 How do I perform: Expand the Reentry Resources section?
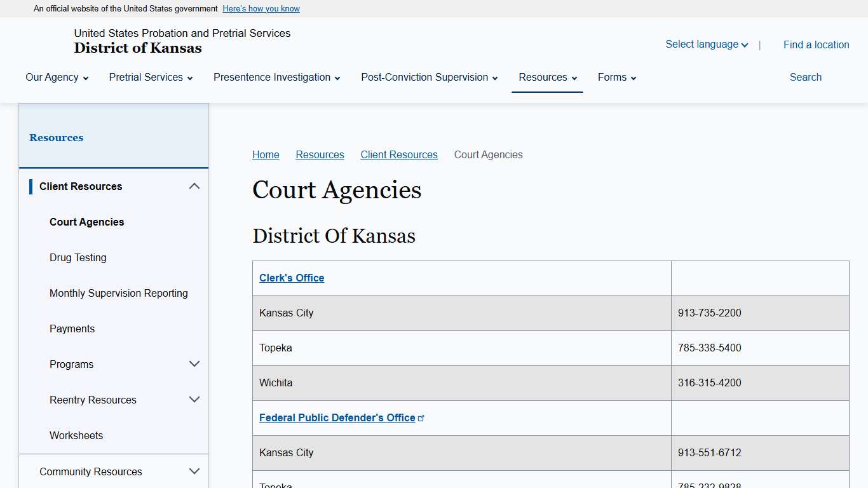[194, 399]
